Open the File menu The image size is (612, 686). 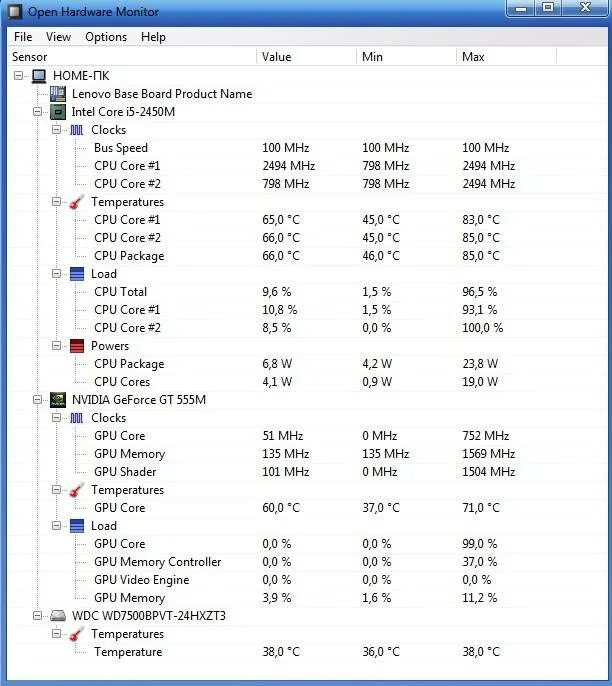tap(23, 37)
